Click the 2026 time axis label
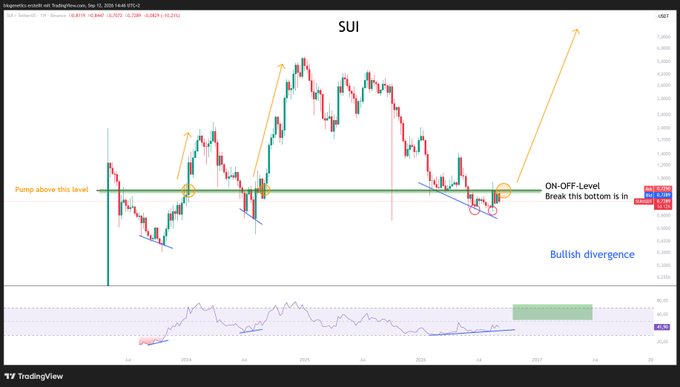Image resolution: width=680 pixels, height=387 pixels. [x=421, y=360]
